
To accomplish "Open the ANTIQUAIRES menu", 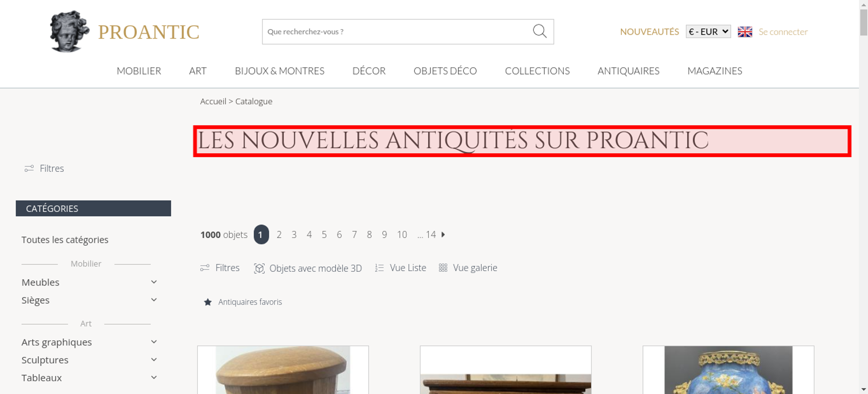I will click(628, 71).
